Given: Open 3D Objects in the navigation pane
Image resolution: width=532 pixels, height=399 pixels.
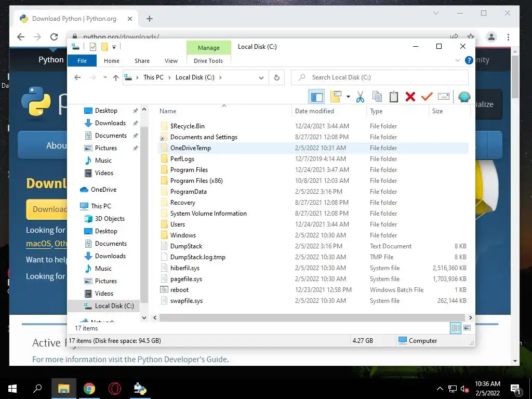Looking at the screenshot, I should tap(110, 219).
